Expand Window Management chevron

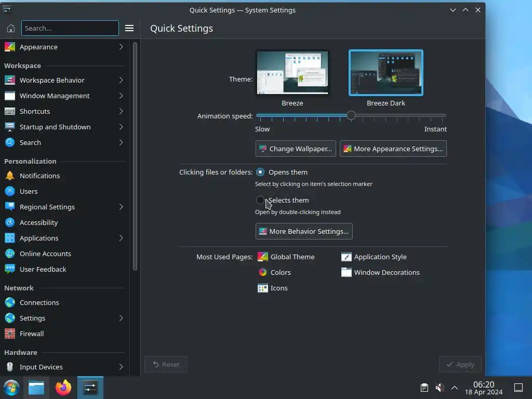coord(121,96)
